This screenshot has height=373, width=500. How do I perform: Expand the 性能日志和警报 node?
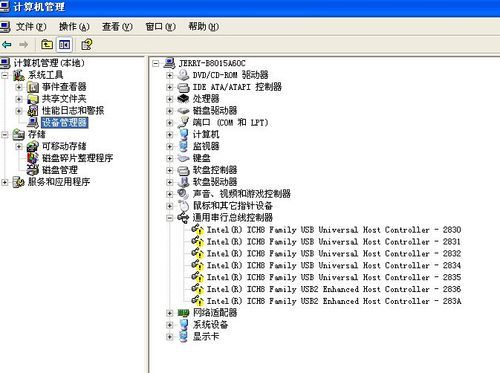tap(19, 111)
